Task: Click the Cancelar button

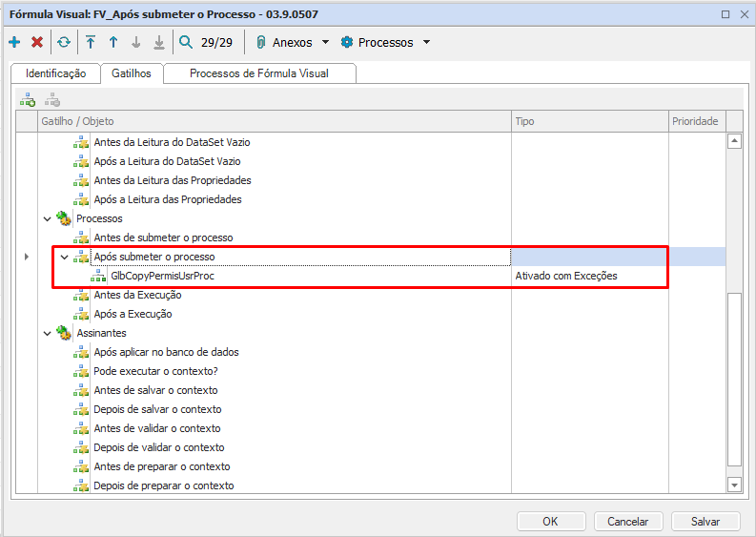Action: 628,522
